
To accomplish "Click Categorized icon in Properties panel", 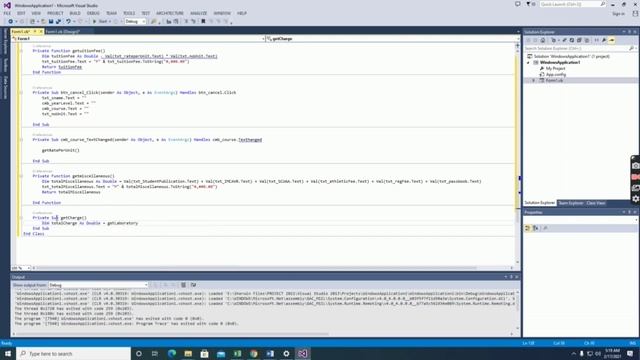I will coord(527,228).
